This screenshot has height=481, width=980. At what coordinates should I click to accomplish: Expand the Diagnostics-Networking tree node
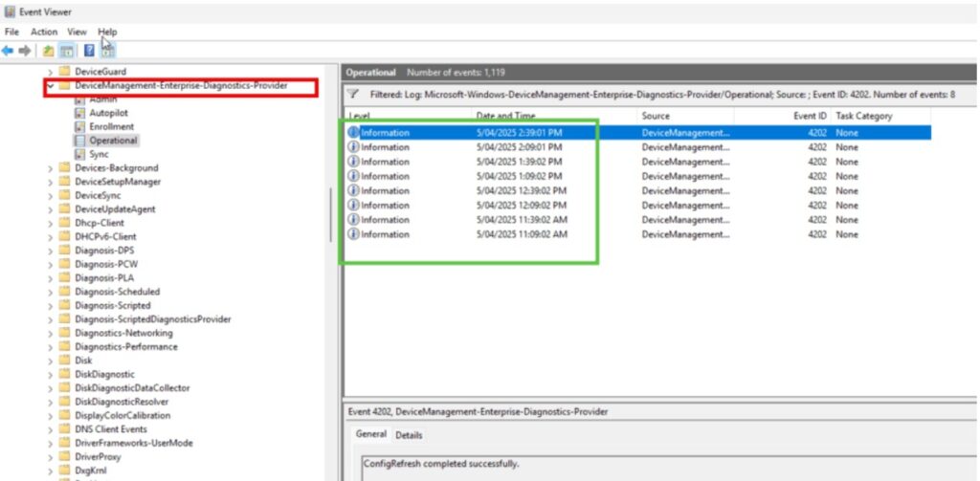pos(51,333)
